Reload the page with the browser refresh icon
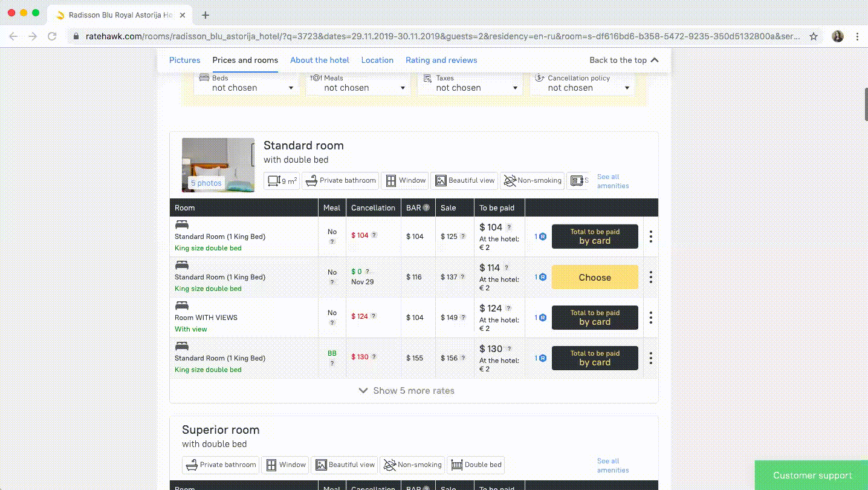This screenshot has height=490, width=868. (52, 36)
